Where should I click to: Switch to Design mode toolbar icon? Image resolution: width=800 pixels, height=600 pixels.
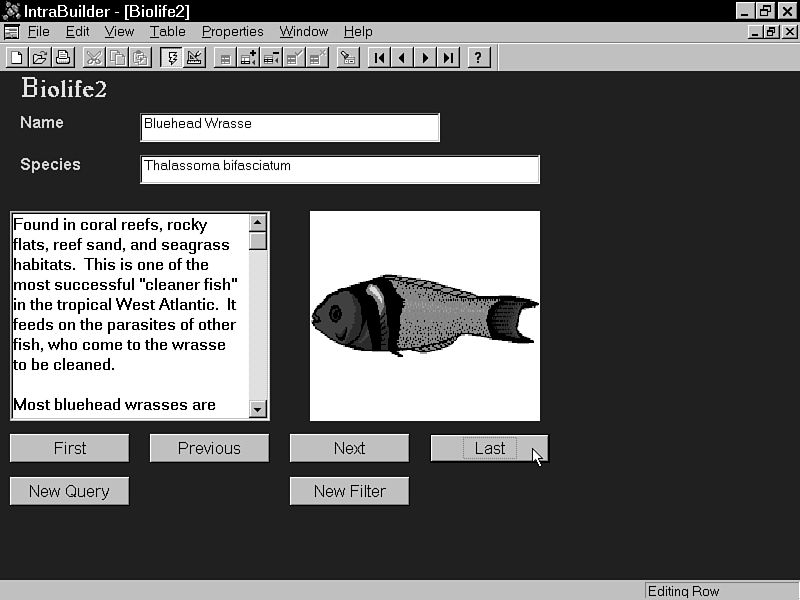click(x=194, y=57)
